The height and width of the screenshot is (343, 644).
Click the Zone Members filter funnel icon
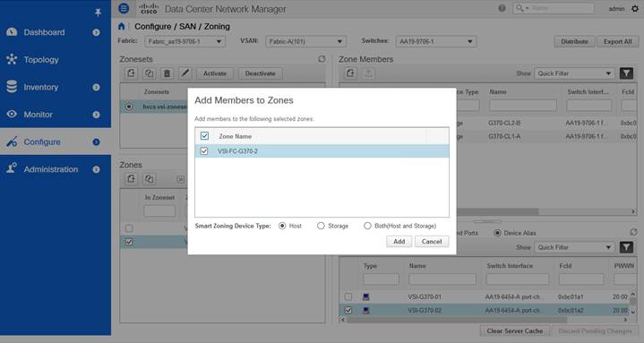point(626,73)
